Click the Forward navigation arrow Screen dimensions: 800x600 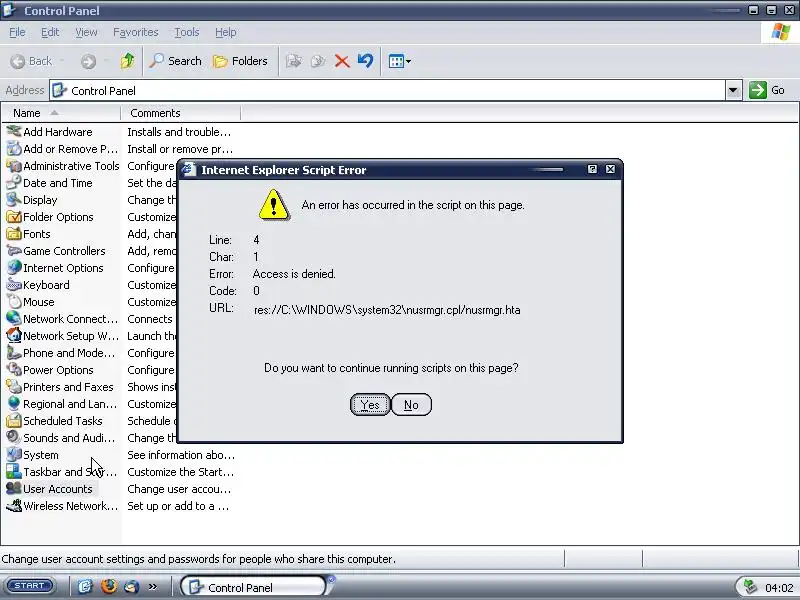(88, 61)
